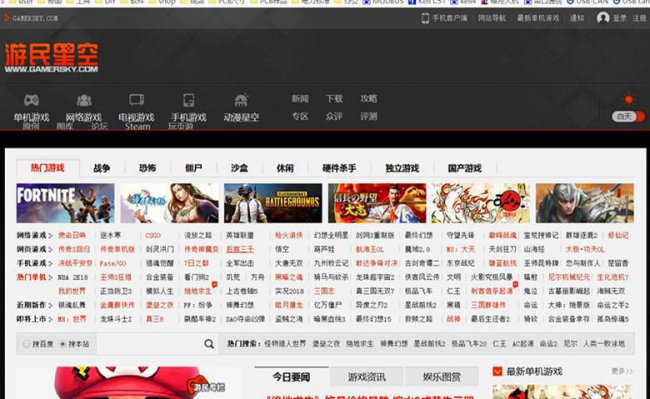Open the FORTNITE game thumbnail
Viewport: 650px width, 399px height.
65,203
